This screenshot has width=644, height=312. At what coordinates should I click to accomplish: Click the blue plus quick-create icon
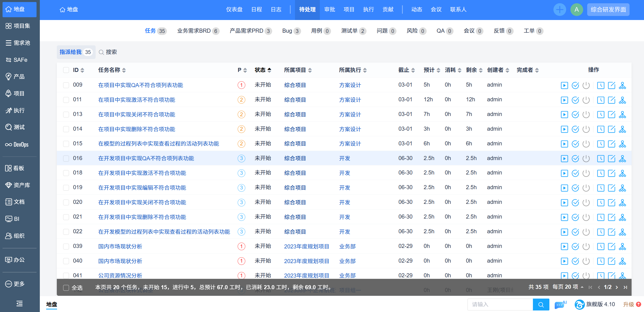tap(559, 10)
